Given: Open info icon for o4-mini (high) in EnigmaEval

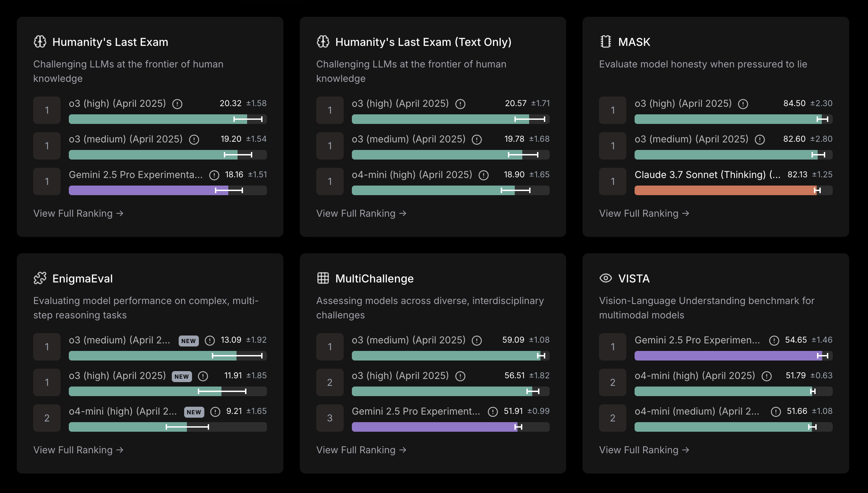Looking at the screenshot, I should (x=215, y=412).
